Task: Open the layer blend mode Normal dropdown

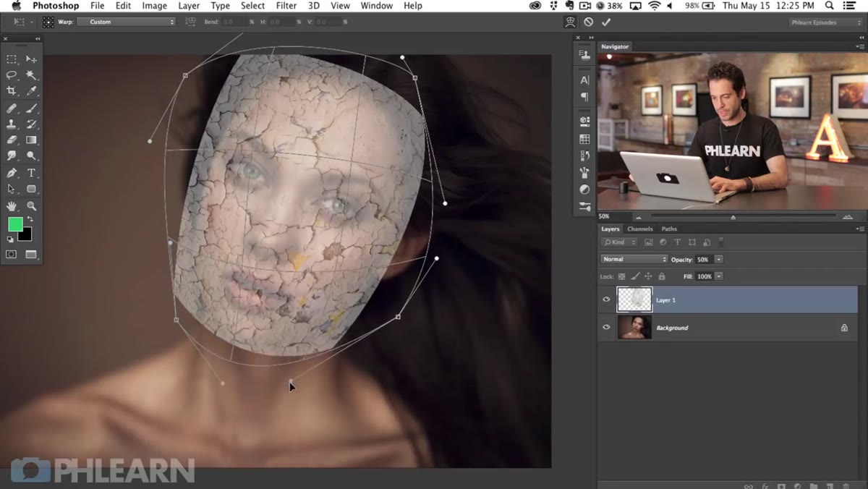Action: pos(634,259)
